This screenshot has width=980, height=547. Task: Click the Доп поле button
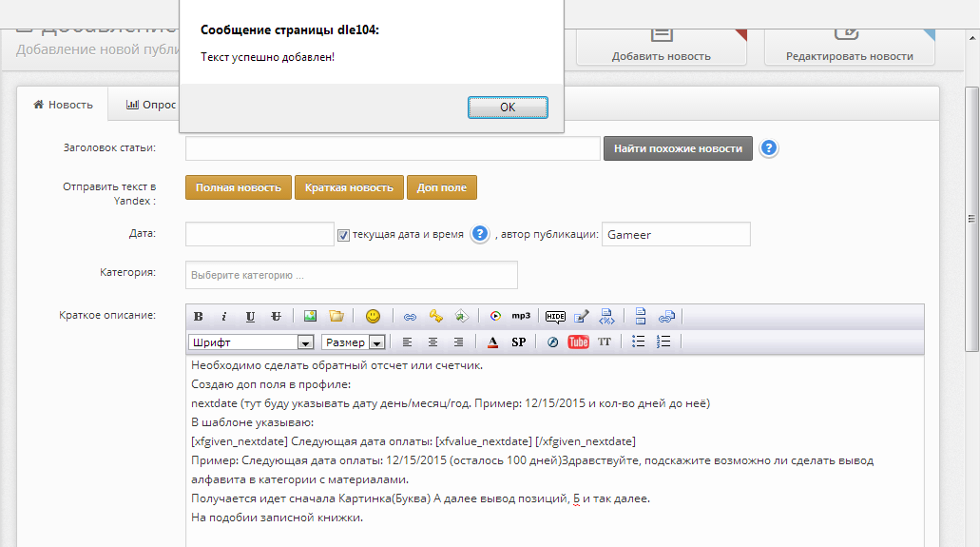(x=441, y=187)
